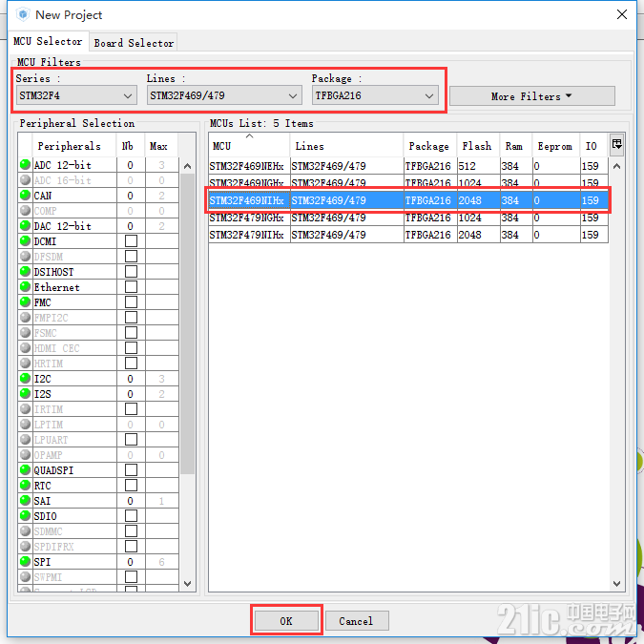
Task: Click the DAC 12-bit peripheral name
Action: point(62,226)
